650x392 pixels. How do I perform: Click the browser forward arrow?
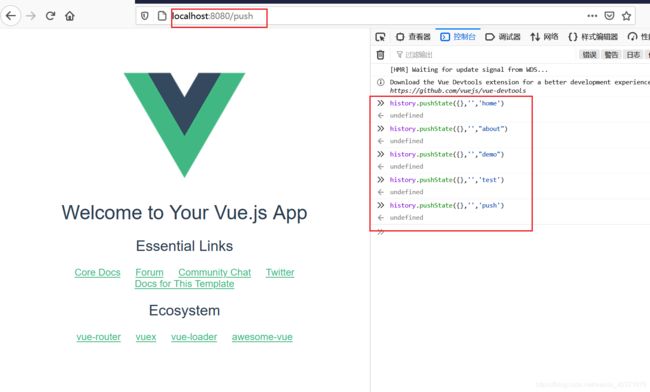31,16
